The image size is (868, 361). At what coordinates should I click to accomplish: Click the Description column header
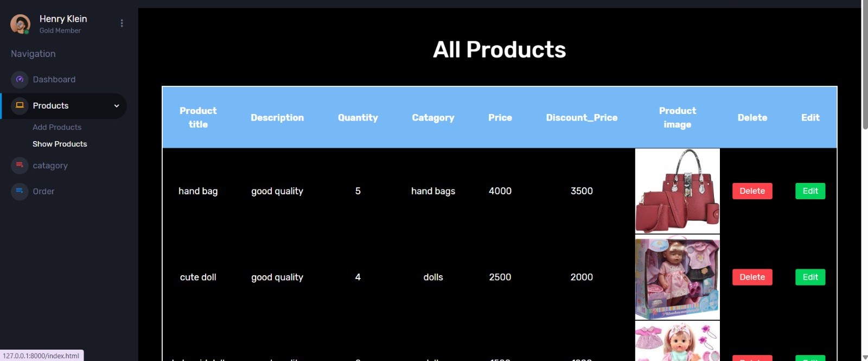[x=277, y=117]
